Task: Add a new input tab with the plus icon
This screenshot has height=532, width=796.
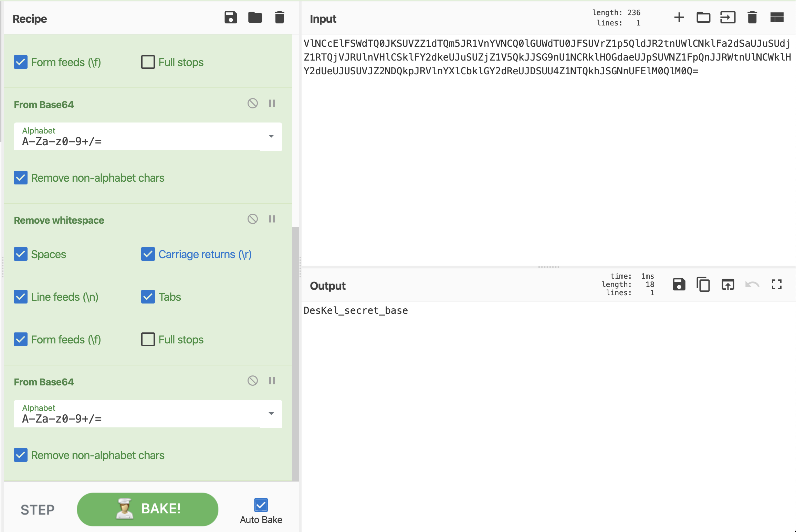Action: coord(679,17)
